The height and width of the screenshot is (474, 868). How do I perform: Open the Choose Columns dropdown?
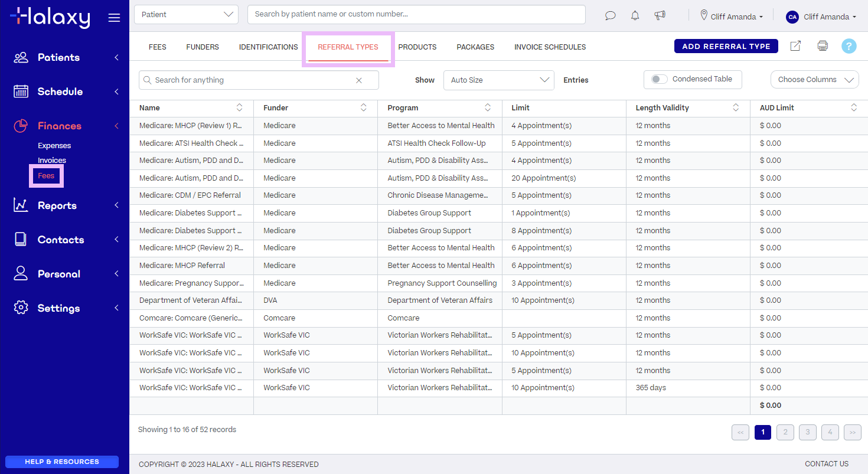pyautogui.click(x=815, y=80)
